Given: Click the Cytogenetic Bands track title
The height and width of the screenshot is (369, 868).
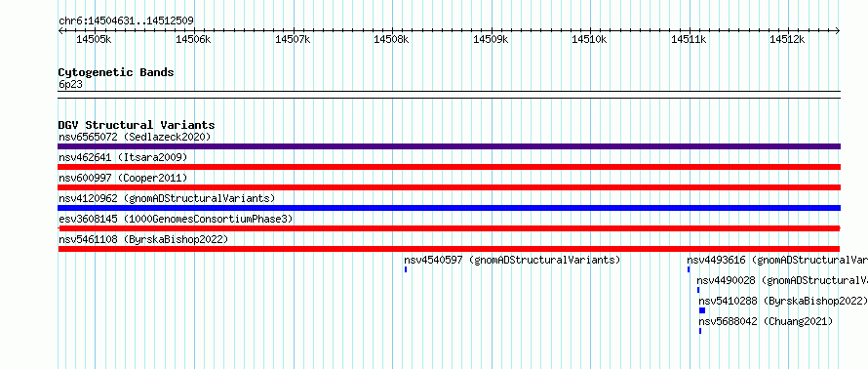Looking at the screenshot, I should [x=116, y=72].
